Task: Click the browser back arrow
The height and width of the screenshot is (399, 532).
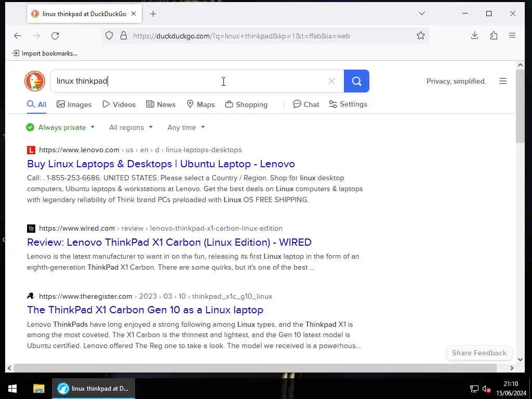Action: (18, 36)
